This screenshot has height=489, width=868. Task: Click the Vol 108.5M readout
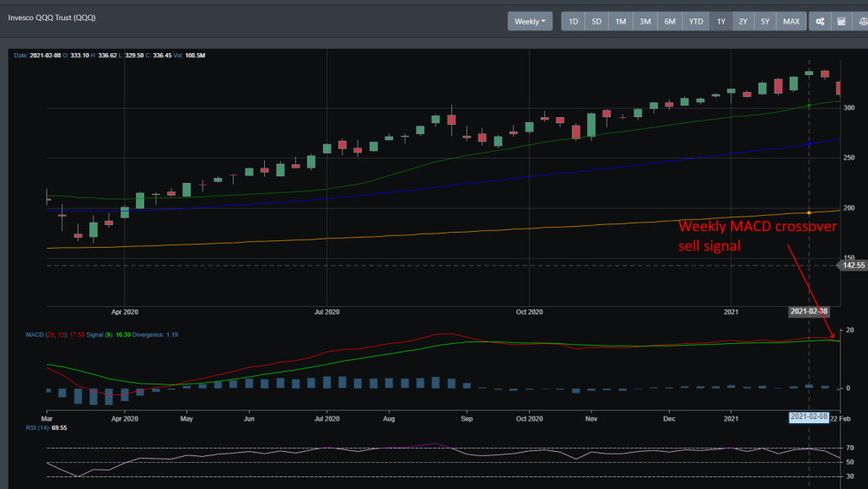coord(189,56)
